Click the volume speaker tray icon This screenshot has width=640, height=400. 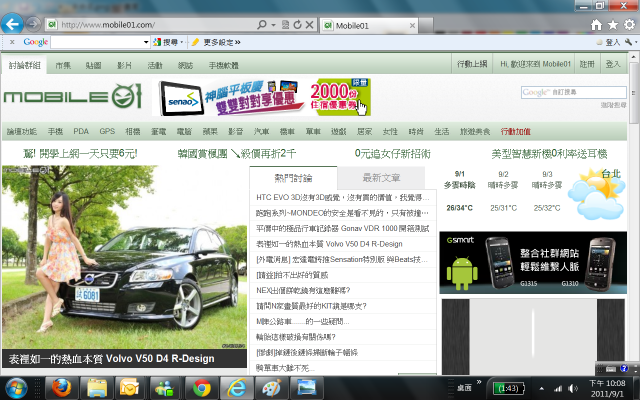pos(573,389)
